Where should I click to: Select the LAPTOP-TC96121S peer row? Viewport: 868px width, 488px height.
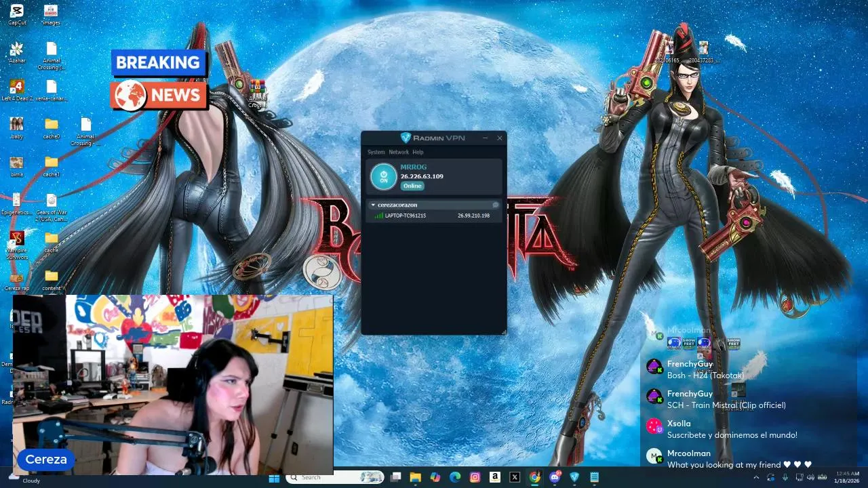pyautogui.click(x=434, y=216)
